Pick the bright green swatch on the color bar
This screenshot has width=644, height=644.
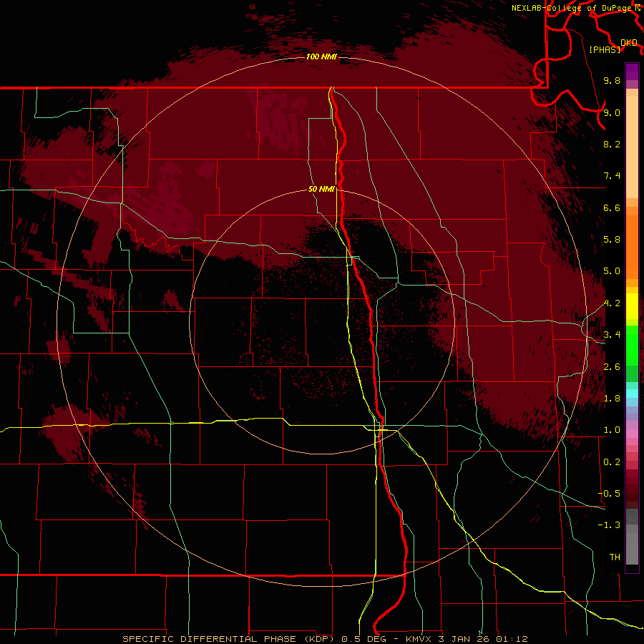[x=632, y=346]
